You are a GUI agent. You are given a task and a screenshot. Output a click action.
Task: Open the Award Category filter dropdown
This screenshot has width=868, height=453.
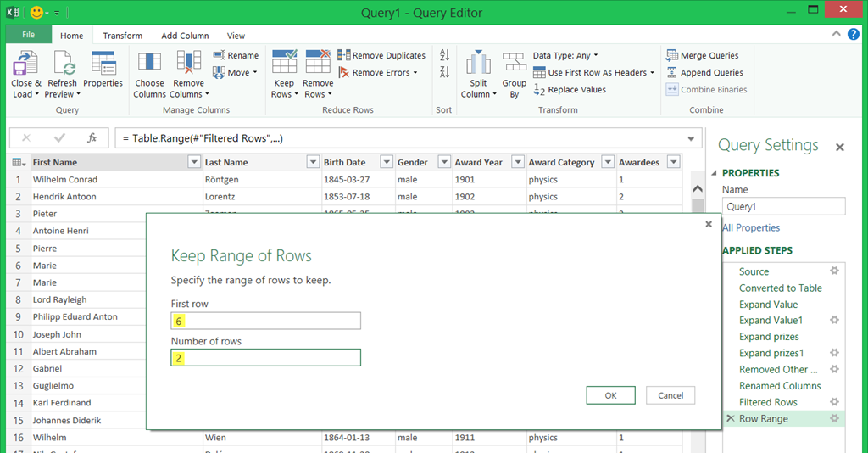(x=607, y=163)
